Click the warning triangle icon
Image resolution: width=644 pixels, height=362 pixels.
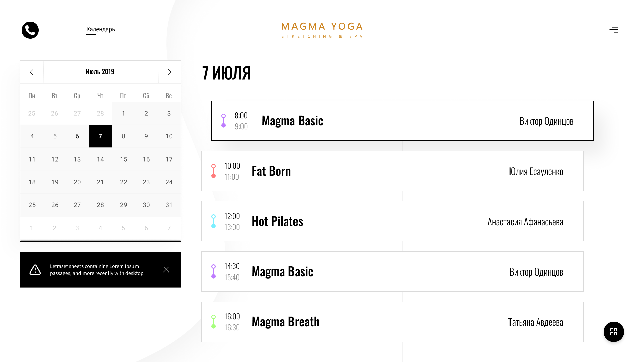(35, 269)
